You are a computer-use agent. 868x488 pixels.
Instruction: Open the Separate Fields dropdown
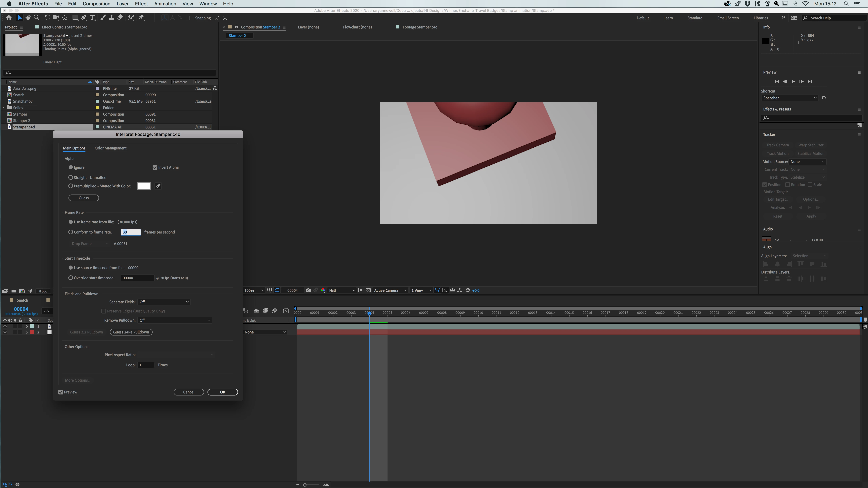(164, 302)
